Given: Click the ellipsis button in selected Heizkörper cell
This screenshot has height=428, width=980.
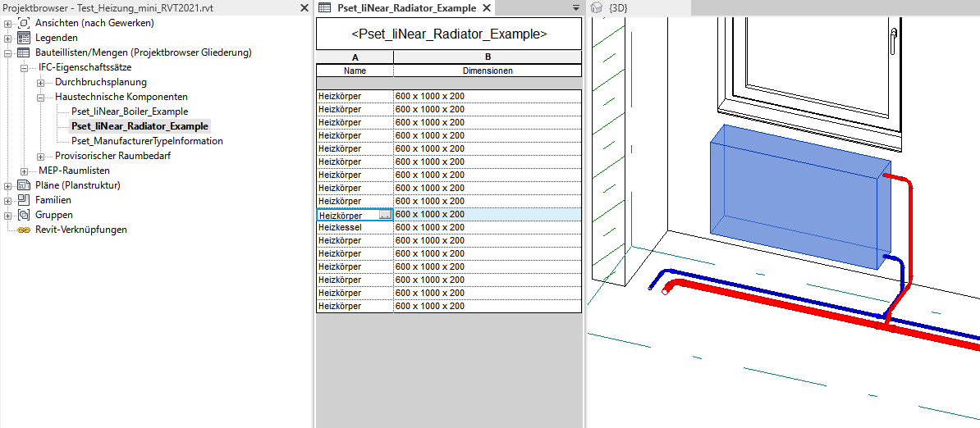Looking at the screenshot, I should coord(386,215).
